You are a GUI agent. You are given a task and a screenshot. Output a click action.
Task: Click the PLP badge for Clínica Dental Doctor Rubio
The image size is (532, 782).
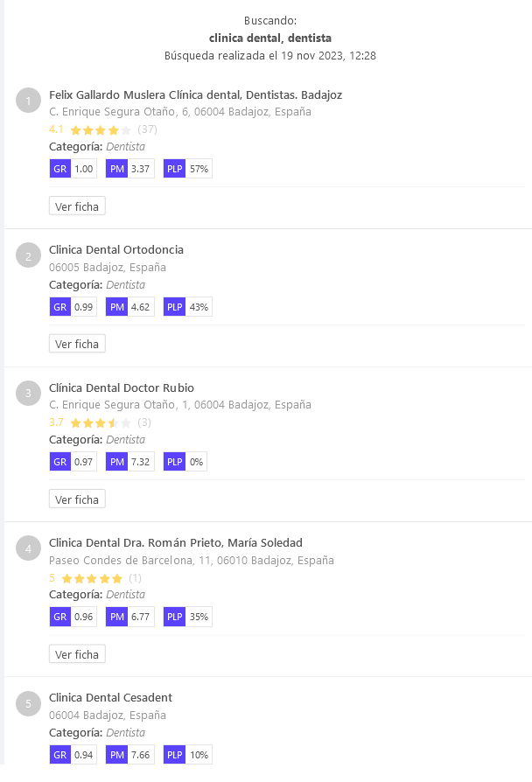coord(175,462)
